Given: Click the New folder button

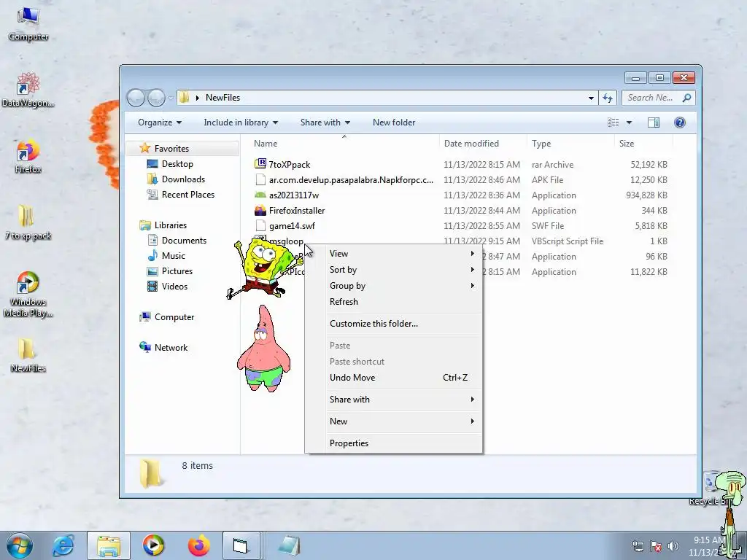Looking at the screenshot, I should tap(393, 122).
